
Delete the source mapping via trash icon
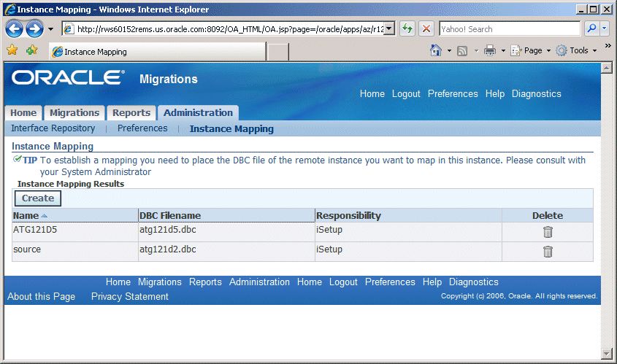coord(548,251)
